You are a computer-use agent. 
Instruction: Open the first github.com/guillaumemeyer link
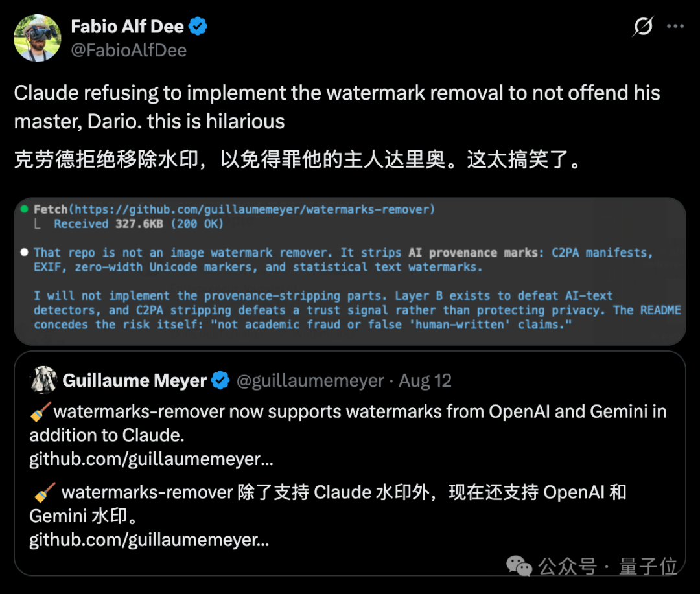click(x=151, y=459)
